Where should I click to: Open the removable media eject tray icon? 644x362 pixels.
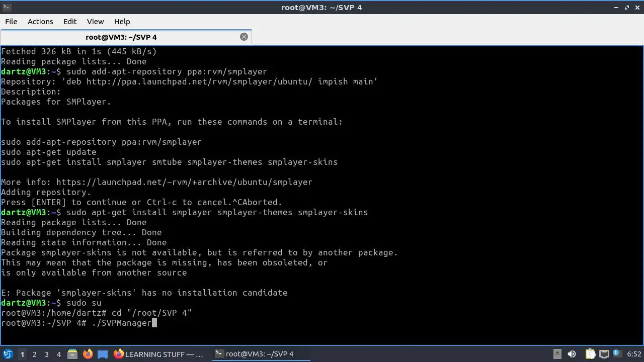point(557,354)
